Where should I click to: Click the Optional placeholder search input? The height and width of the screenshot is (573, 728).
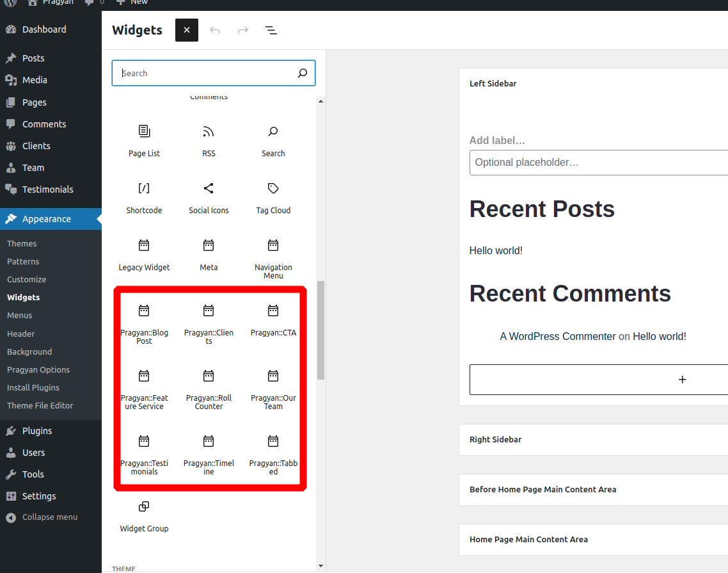pos(599,163)
